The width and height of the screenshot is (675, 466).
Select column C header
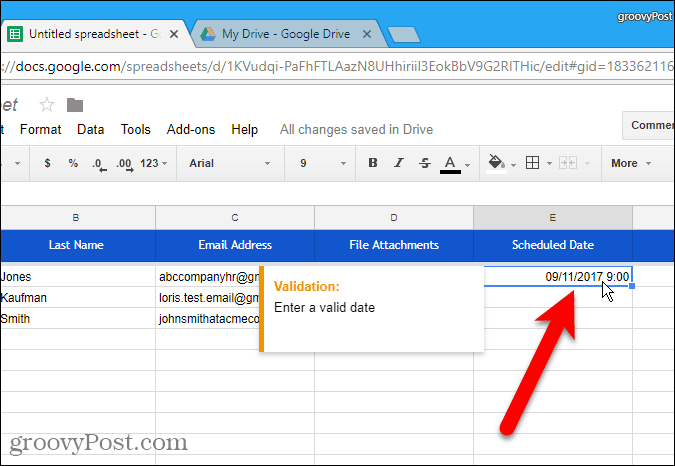(235, 218)
